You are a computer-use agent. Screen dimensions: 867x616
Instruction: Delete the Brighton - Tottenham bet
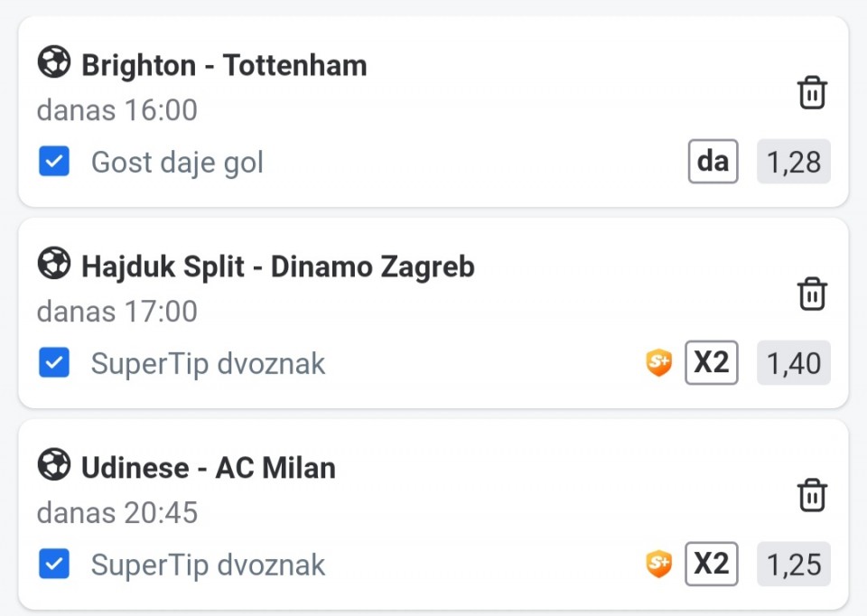pyautogui.click(x=812, y=93)
